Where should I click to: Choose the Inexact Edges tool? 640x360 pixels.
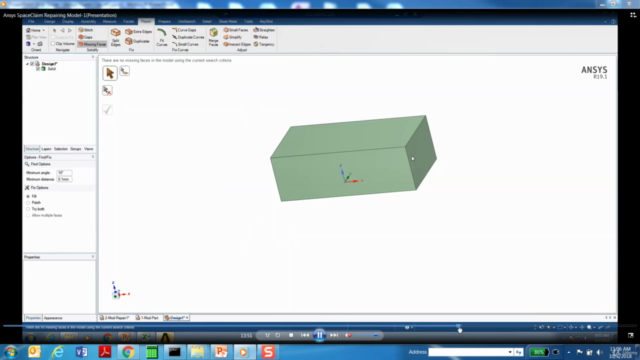tap(237, 44)
